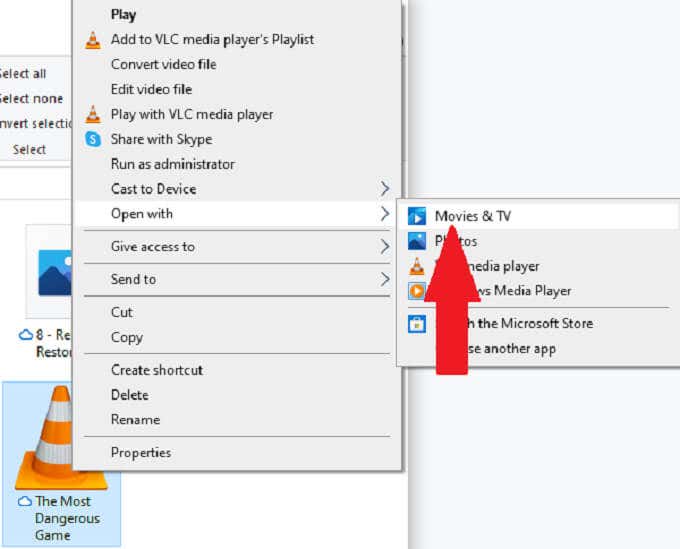Open the Send to entry

tap(238, 279)
